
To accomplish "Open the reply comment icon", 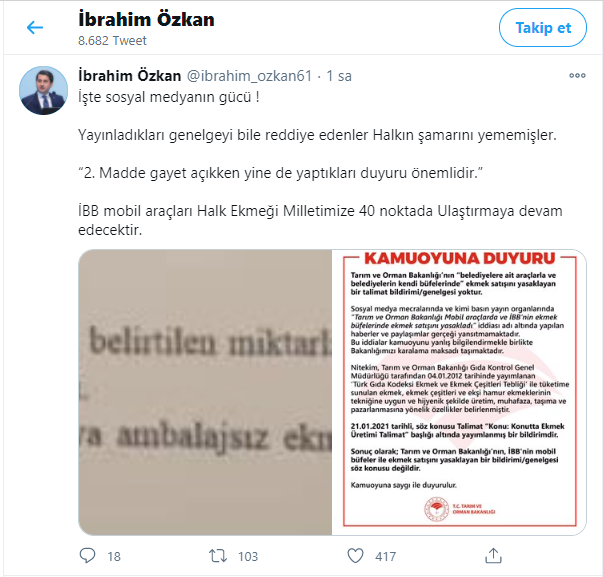I will click(87, 556).
